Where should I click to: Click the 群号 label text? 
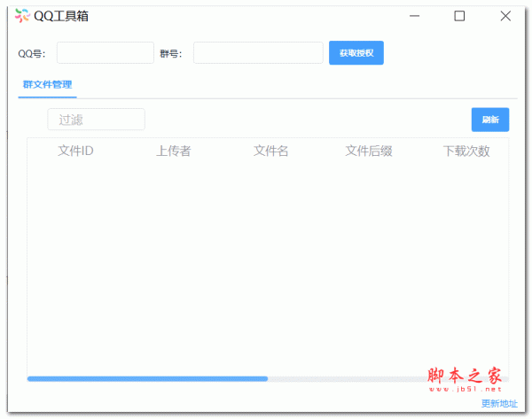point(171,53)
